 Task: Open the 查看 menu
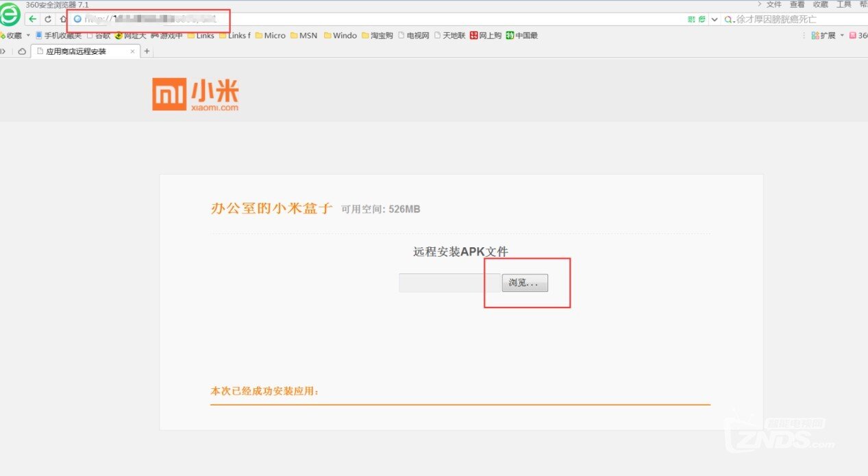point(797,4)
